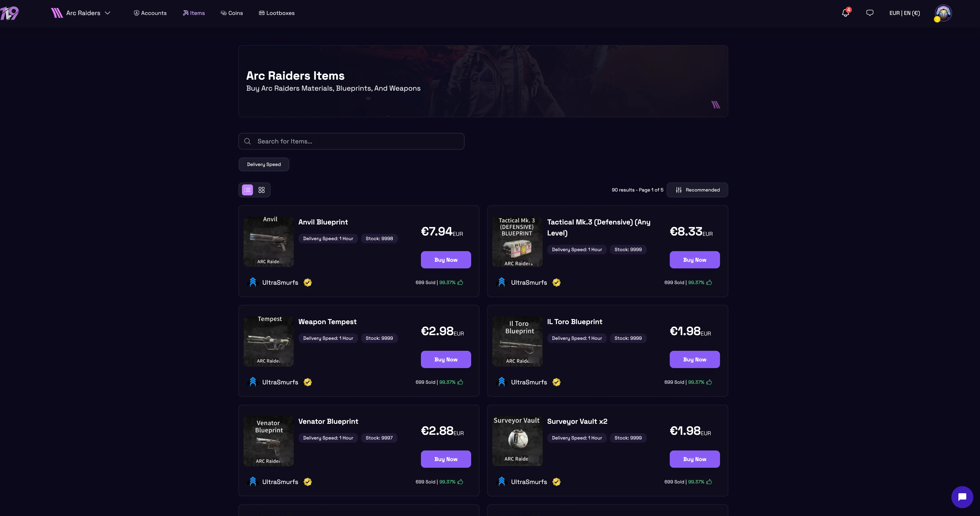This screenshot has height=516, width=980.
Task: Buy Now the Anvil Blueprint
Action: coord(445,259)
